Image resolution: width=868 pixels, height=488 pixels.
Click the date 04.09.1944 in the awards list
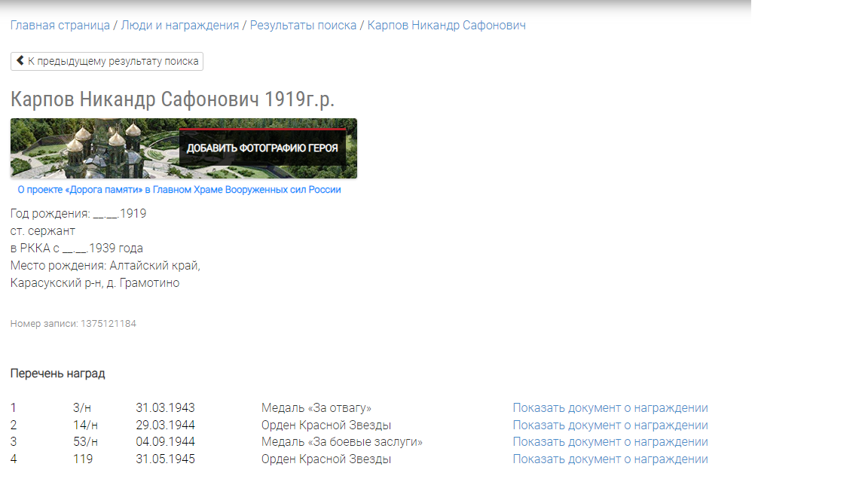165,442
